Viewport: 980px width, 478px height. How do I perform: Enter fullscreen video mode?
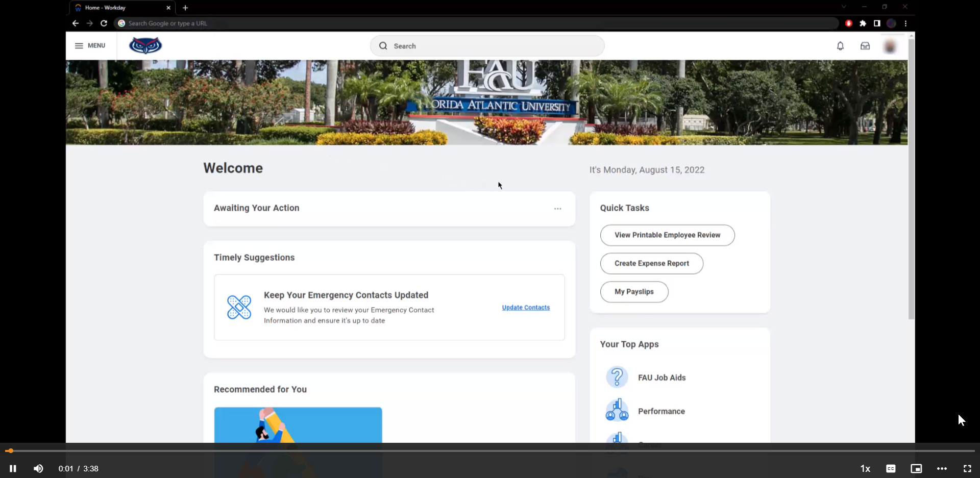pos(967,468)
